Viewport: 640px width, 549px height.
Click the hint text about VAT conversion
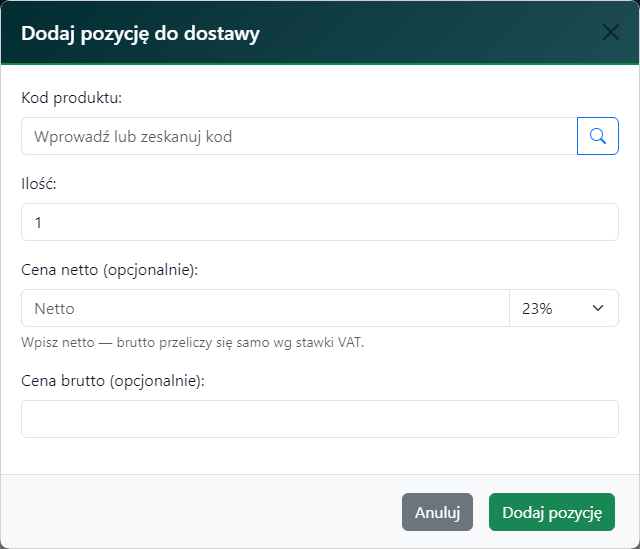click(x=192, y=342)
